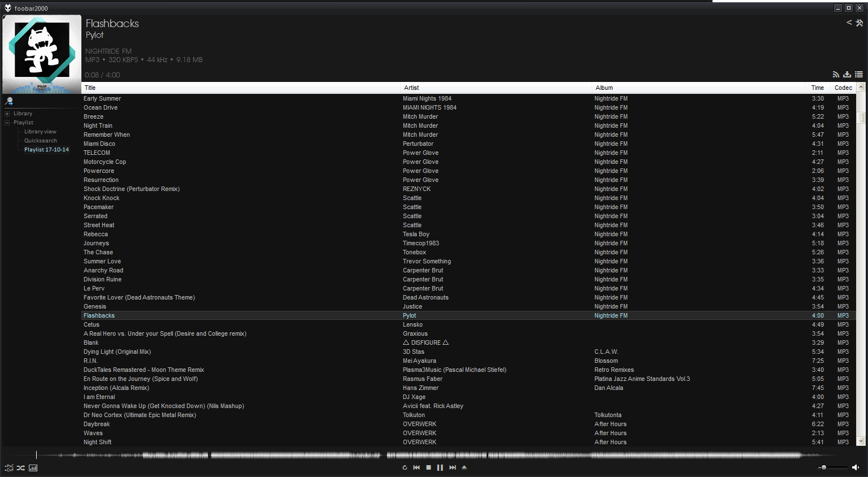Pause the current song

point(440,467)
